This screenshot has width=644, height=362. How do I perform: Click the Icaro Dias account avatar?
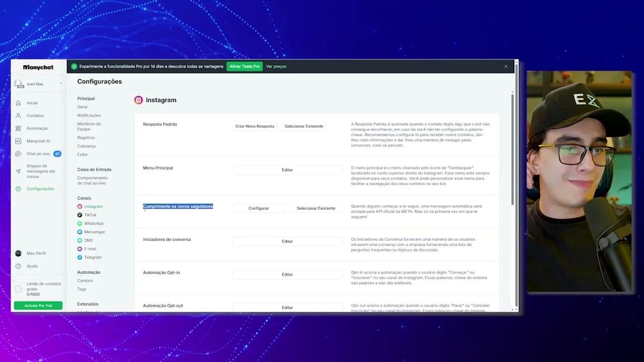(19, 84)
